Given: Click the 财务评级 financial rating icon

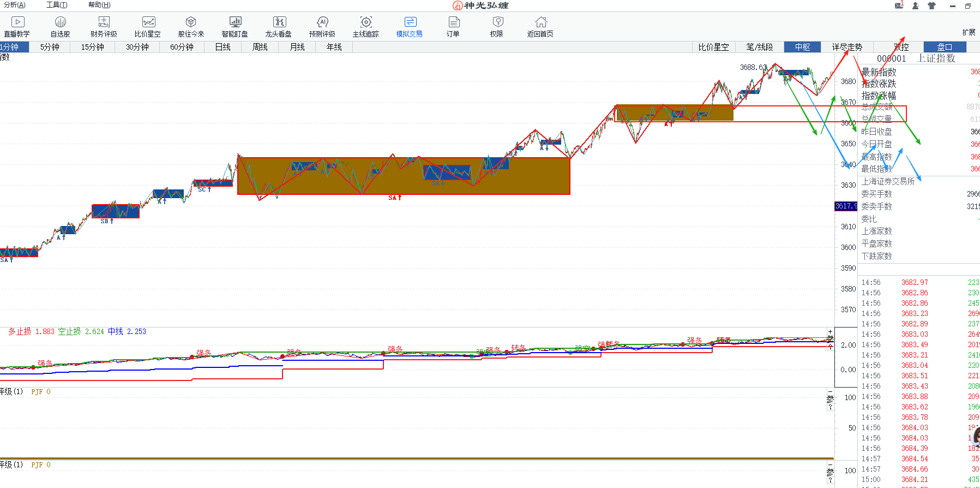Looking at the screenshot, I should (x=104, y=26).
